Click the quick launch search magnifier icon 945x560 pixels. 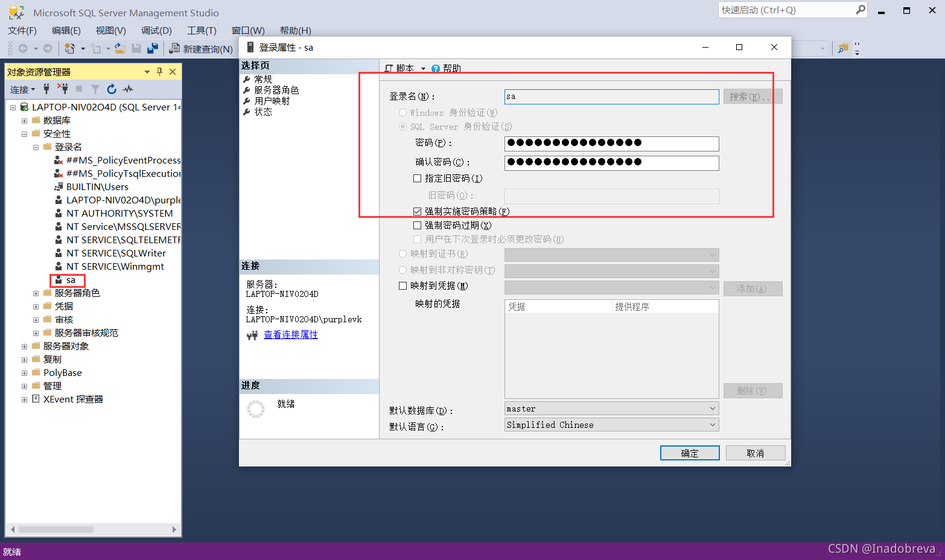point(861,10)
